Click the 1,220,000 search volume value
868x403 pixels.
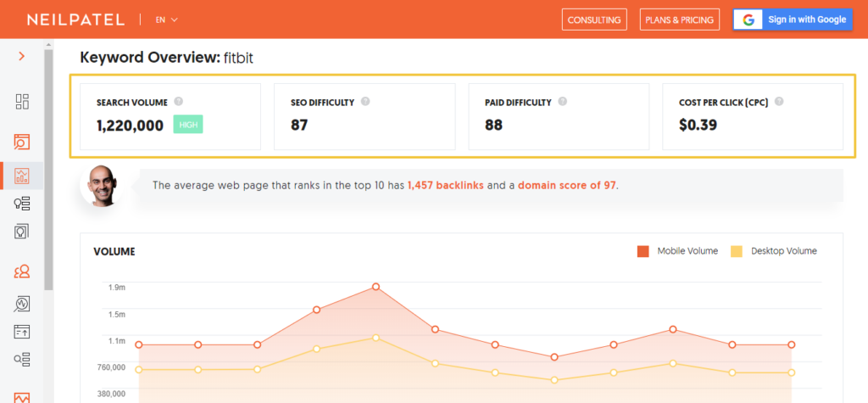pyautogui.click(x=130, y=126)
